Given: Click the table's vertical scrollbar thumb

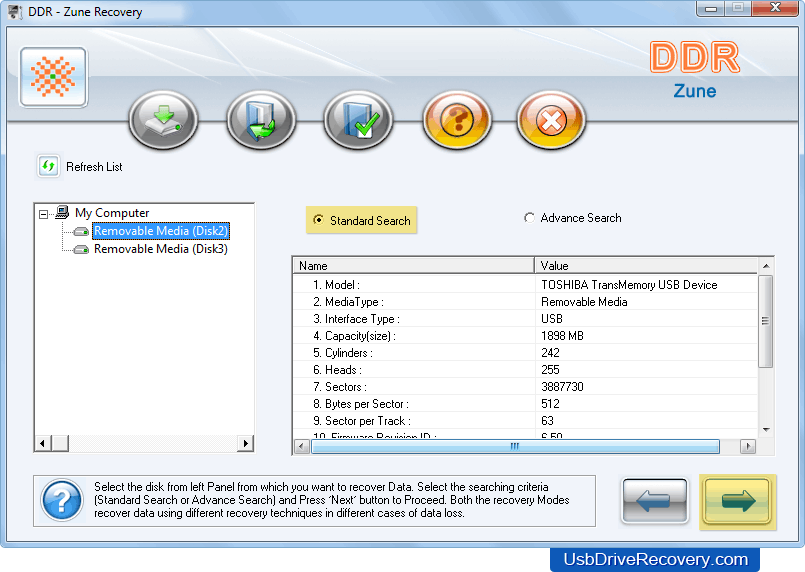Looking at the screenshot, I should pos(765,321).
